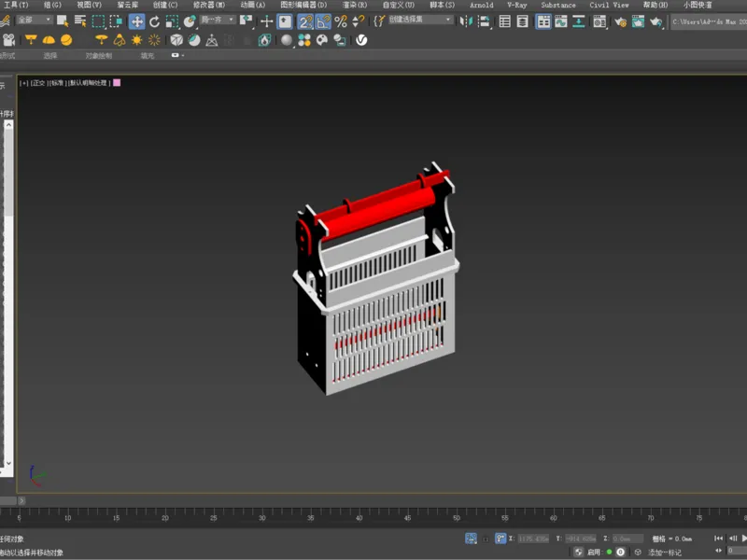Choose the Rectangular Selection Region tool
This screenshot has height=560, width=747.
(x=98, y=21)
